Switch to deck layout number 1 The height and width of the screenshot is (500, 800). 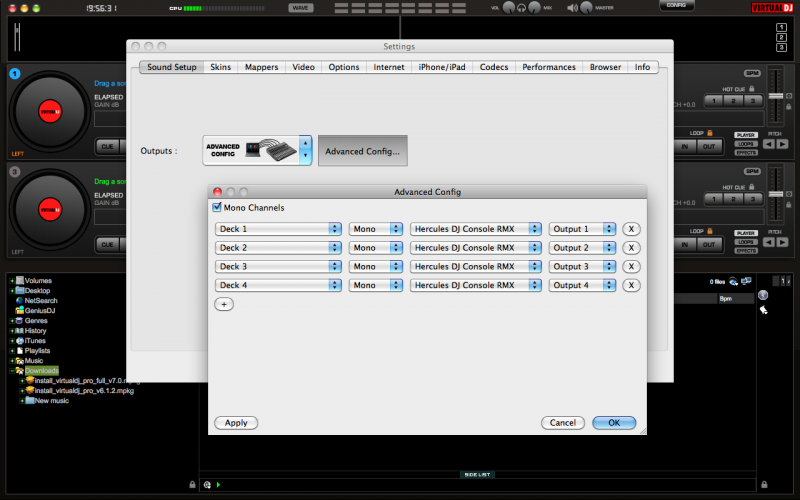781,28
